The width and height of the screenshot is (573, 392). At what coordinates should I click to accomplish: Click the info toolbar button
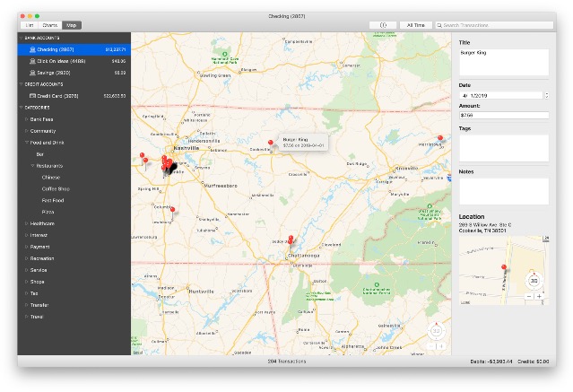383,25
